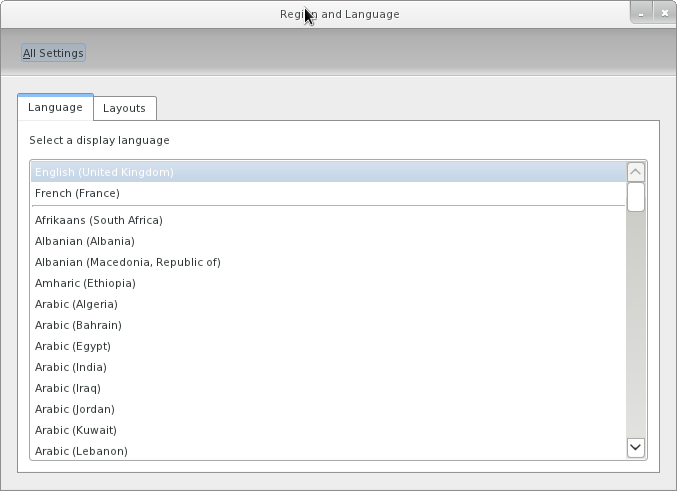Open the Language tab
Screen dimensions: 677x491
55,107
